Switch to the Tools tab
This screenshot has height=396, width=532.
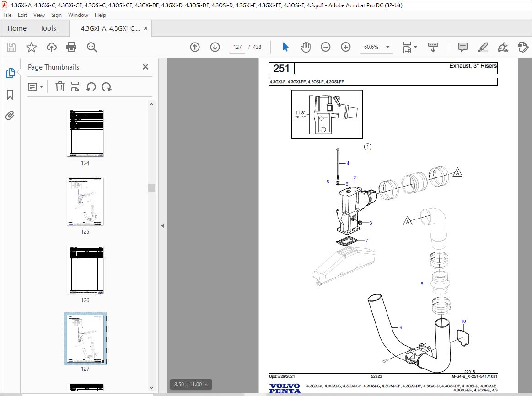tap(48, 28)
